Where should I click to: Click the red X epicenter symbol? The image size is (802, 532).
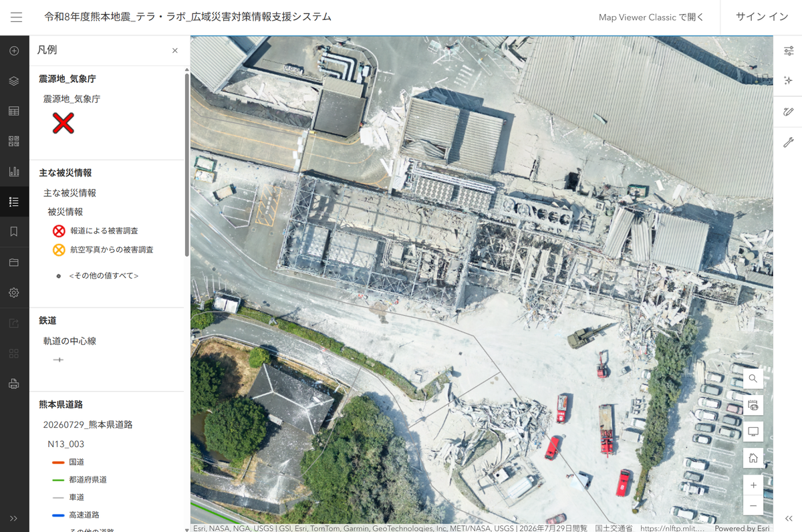coord(63,123)
